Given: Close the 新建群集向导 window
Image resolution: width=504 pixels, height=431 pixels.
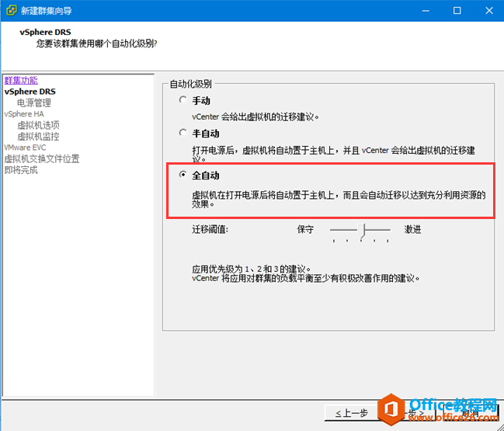Looking at the screenshot, I should (x=489, y=11).
